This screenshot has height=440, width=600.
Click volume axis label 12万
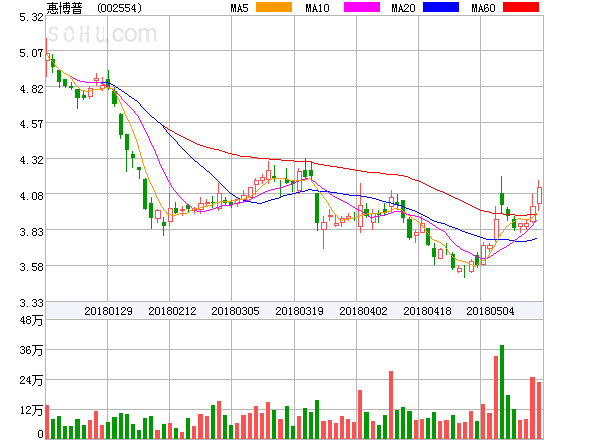click(x=31, y=410)
